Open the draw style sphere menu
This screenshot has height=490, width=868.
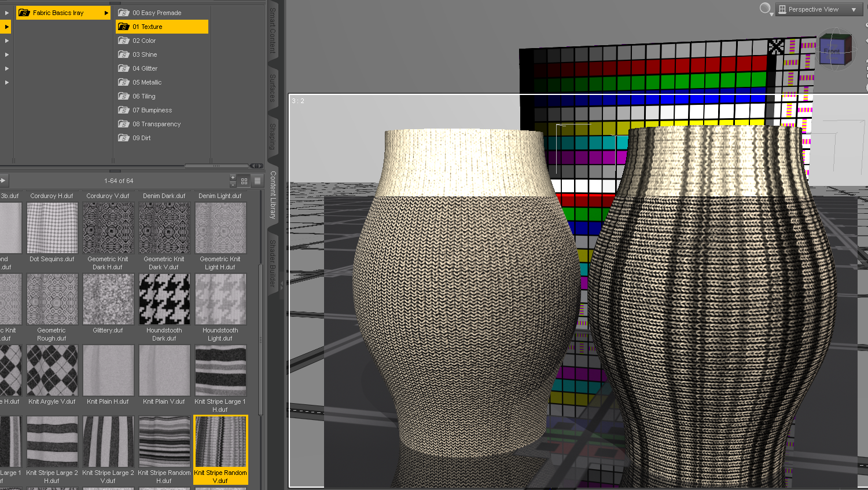point(766,9)
